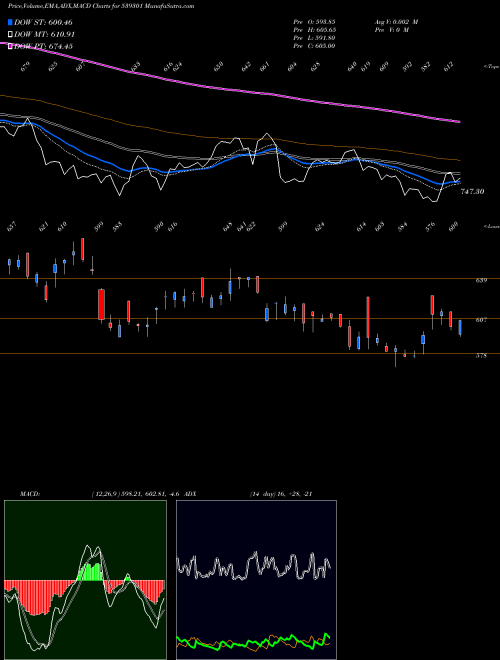Click the 578 price level label

tap(481, 356)
